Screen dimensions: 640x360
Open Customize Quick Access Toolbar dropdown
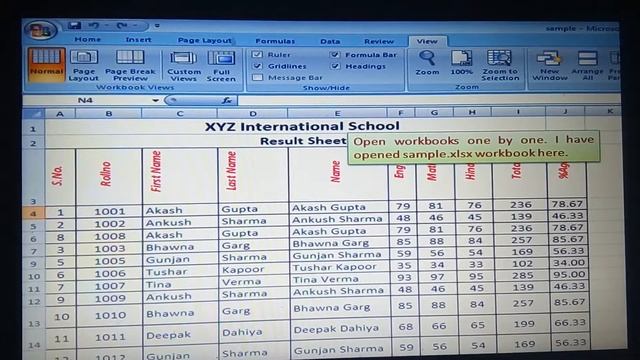(157, 26)
